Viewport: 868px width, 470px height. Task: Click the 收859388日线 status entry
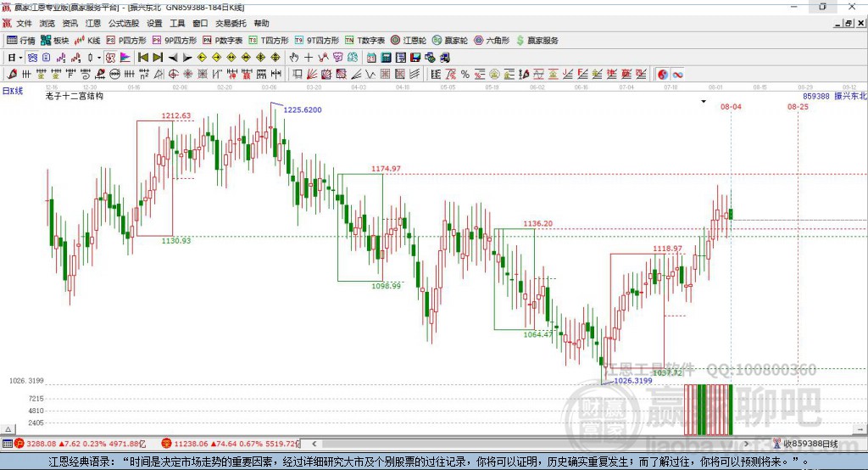pos(806,444)
